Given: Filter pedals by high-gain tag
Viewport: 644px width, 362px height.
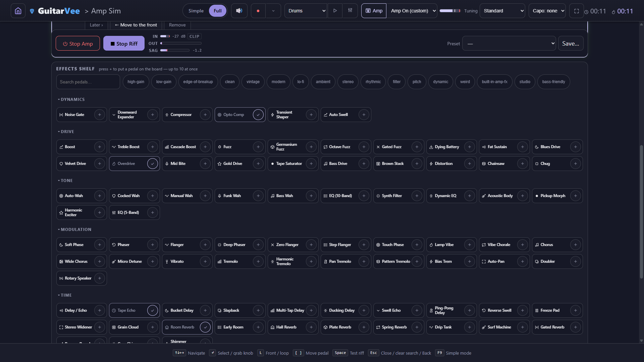Looking at the screenshot, I should tap(136, 82).
